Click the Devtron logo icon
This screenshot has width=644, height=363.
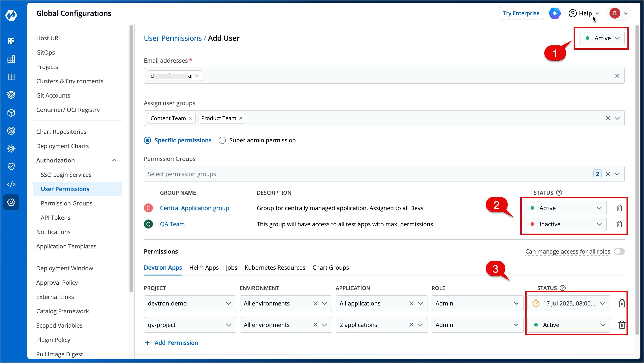[11, 15]
